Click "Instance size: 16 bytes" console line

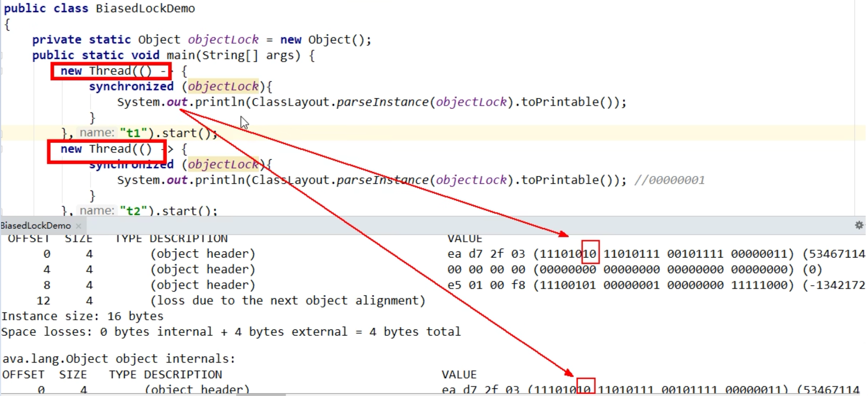pyautogui.click(x=82, y=316)
